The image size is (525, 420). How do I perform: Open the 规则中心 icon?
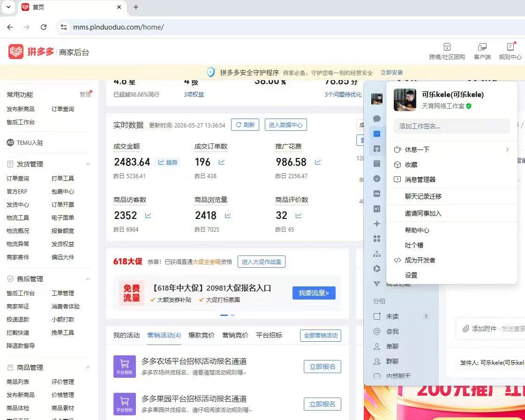click(x=510, y=47)
